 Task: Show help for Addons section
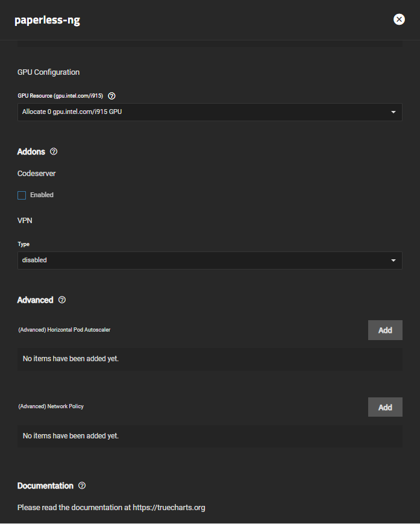click(x=54, y=151)
